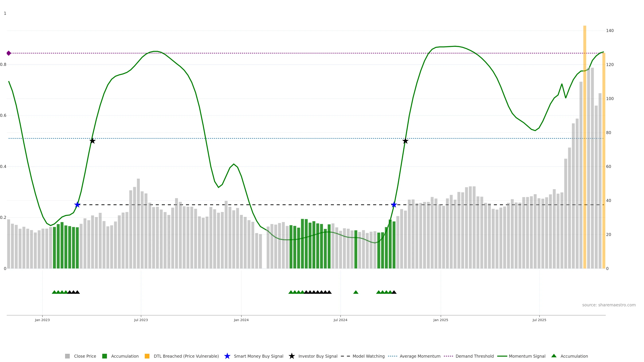Click the purple diamond Demand Threshold marker
Image resolution: width=644 pixels, height=362 pixels.
click(x=9, y=53)
